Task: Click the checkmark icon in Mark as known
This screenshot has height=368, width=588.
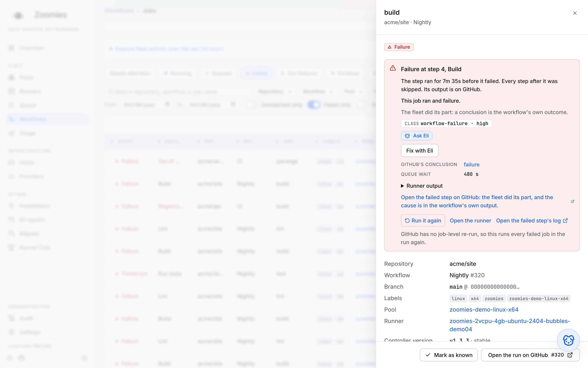Action: [x=428, y=355]
